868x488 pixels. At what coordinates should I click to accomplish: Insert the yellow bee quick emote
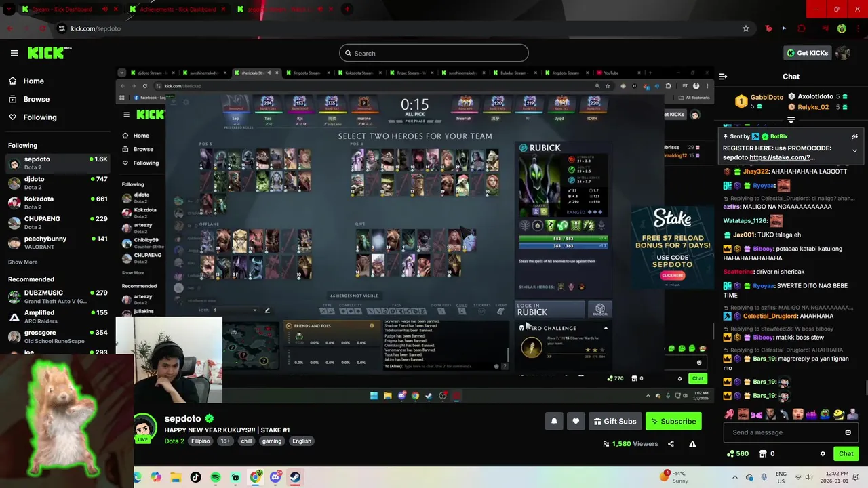pos(839,413)
